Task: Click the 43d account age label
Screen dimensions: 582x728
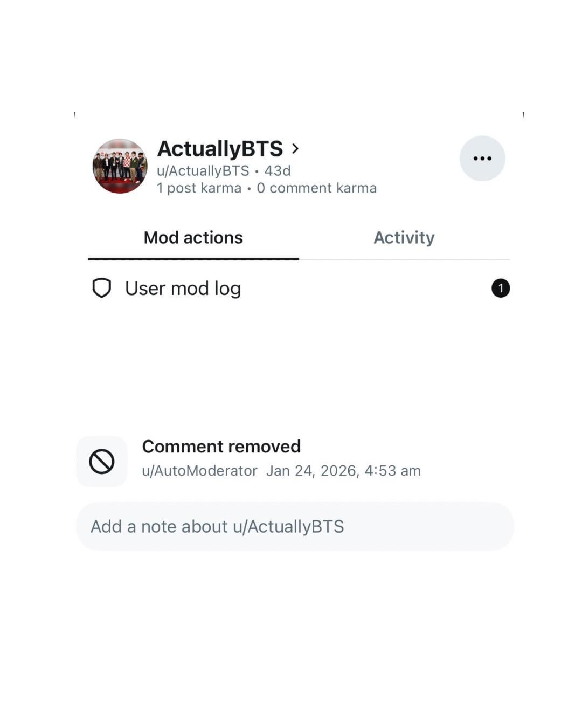Action: point(276,170)
